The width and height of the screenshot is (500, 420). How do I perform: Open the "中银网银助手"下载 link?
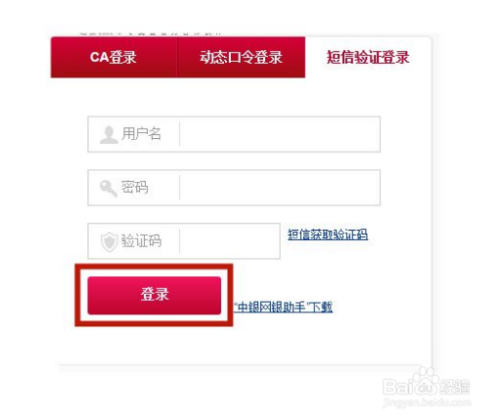tap(283, 307)
